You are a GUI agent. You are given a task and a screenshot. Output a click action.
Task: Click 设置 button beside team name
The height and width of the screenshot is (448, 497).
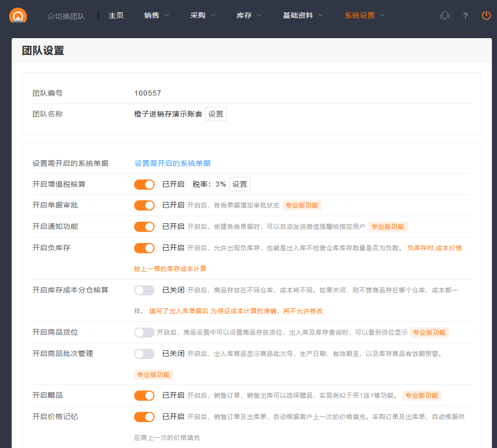(216, 114)
